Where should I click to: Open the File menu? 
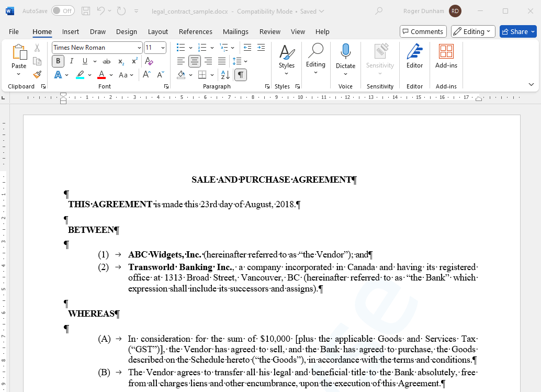coord(14,31)
